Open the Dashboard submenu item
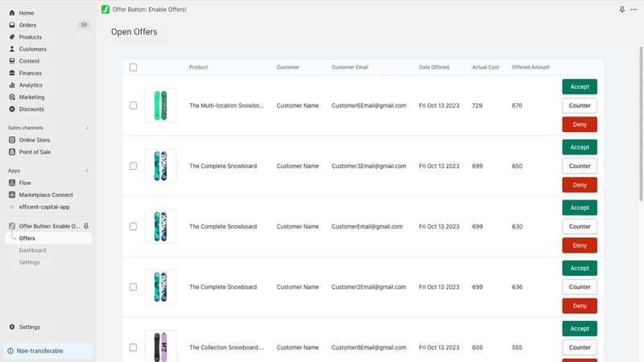644x362 pixels. tap(32, 250)
